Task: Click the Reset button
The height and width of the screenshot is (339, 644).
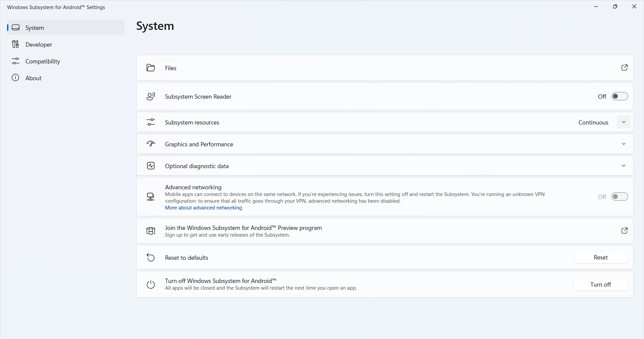Action: 601,257
